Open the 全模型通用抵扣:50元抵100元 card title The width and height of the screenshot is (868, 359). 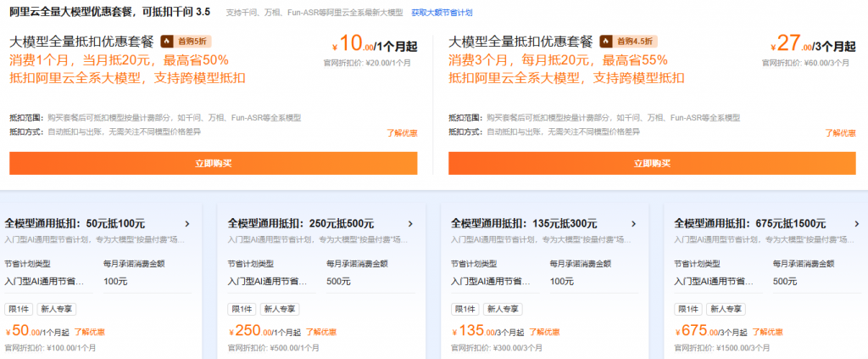pyautogui.click(x=78, y=224)
